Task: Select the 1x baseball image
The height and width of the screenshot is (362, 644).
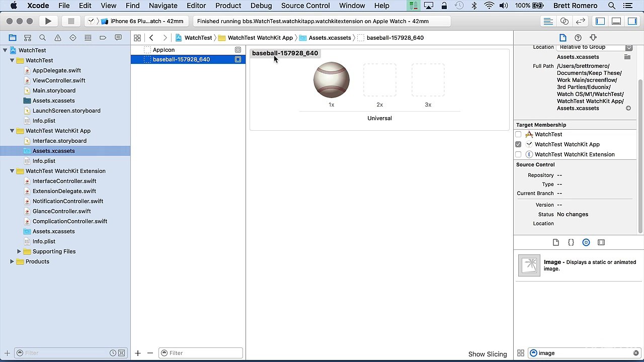Action: (x=332, y=80)
